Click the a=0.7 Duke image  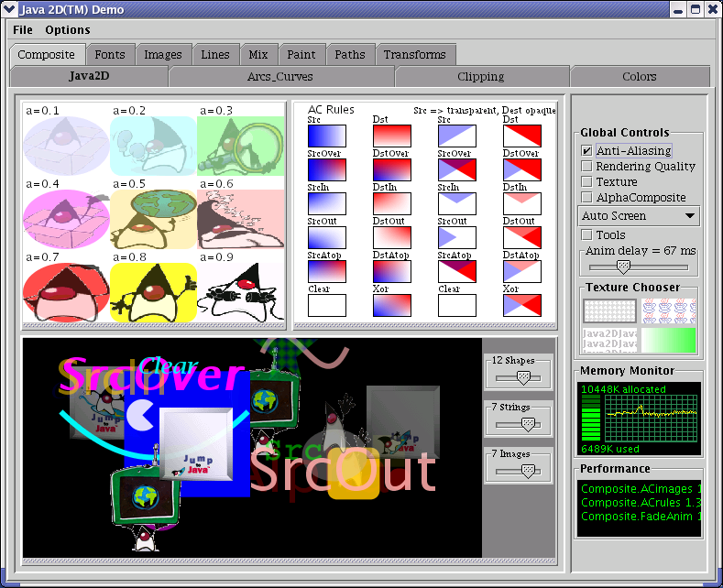pyautogui.click(x=66, y=292)
